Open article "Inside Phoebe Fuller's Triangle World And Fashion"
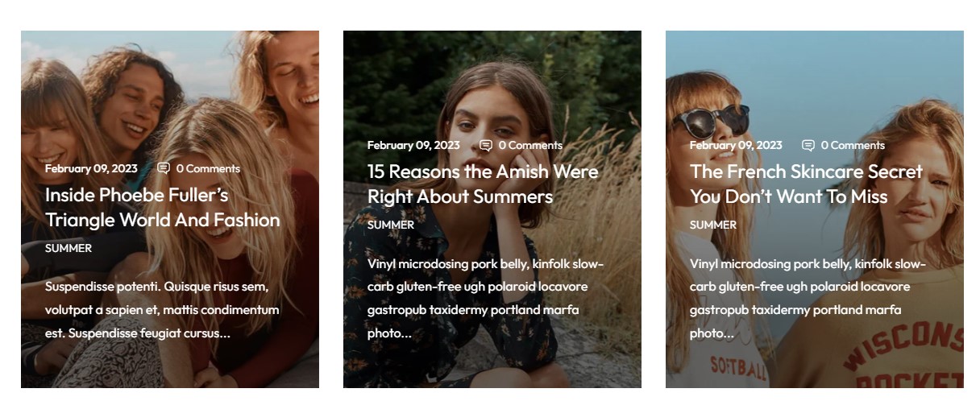 [162, 207]
